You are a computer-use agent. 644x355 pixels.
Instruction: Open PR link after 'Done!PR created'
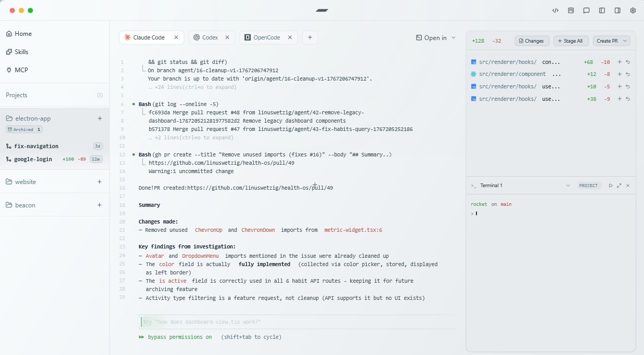click(x=260, y=188)
